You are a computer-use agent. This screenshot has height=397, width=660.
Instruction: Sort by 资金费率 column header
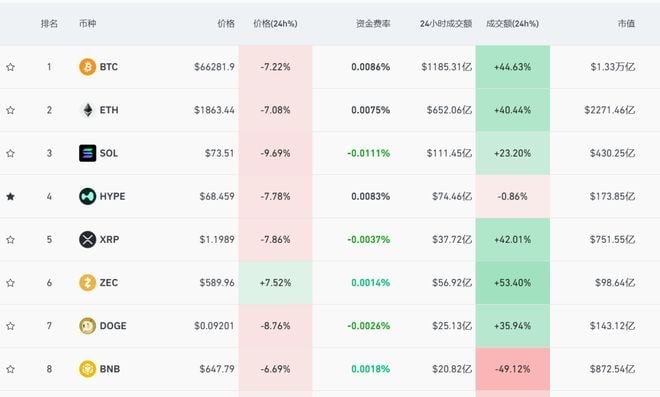(373, 24)
